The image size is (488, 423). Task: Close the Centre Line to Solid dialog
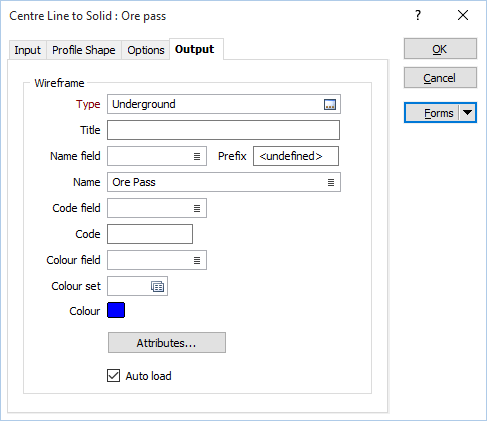click(x=463, y=15)
